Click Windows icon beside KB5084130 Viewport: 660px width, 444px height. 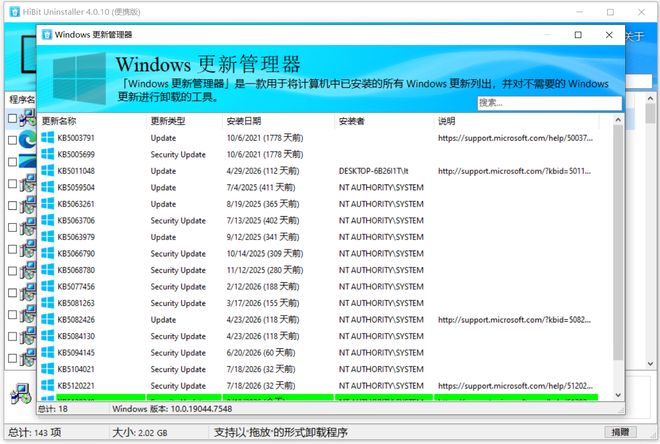(x=48, y=336)
